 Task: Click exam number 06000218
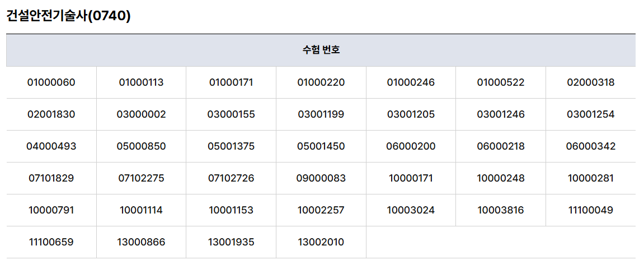501,146
